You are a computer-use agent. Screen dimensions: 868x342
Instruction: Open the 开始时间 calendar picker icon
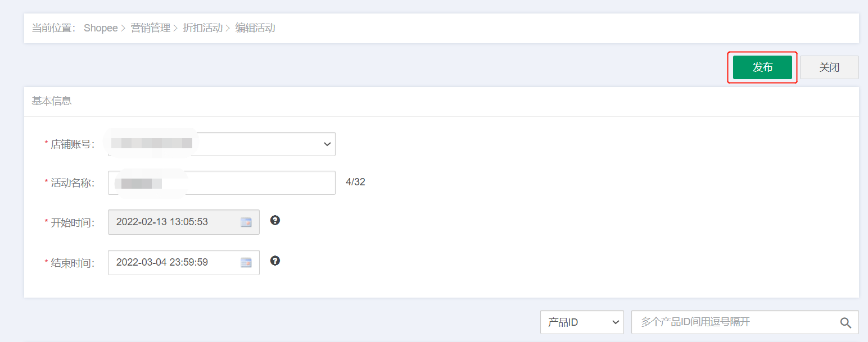click(246, 222)
